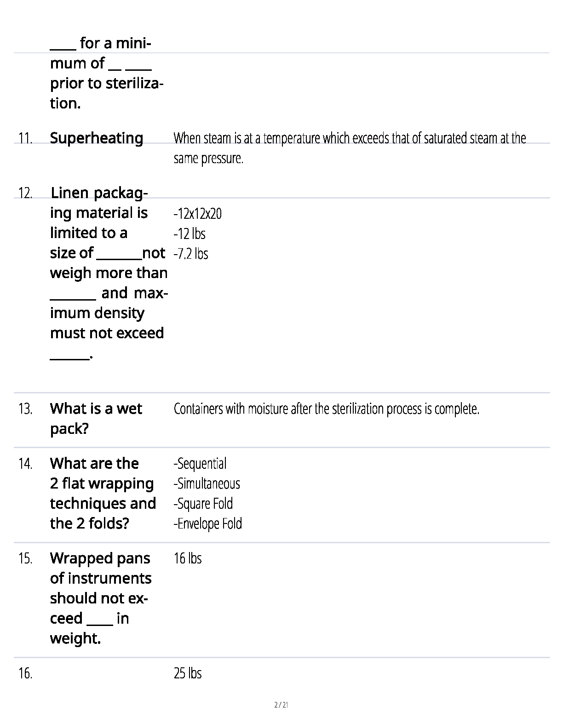Click the "25 lbs" answer
Viewport: 563px width, 728px height.
tap(188, 673)
